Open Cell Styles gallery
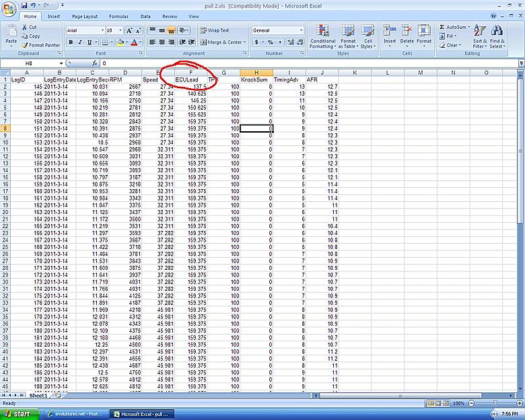The image size is (525, 420). pyautogui.click(x=368, y=36)
